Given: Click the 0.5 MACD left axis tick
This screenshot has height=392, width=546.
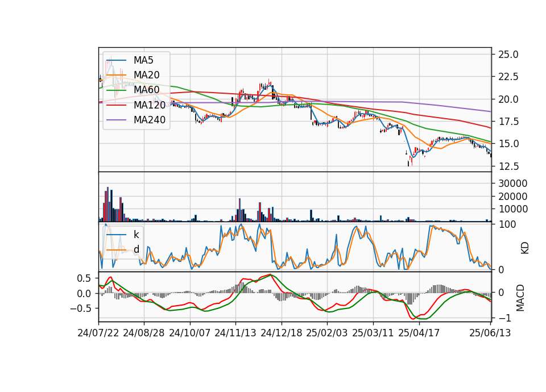Looking at the screenshot, I should (84, 278).
